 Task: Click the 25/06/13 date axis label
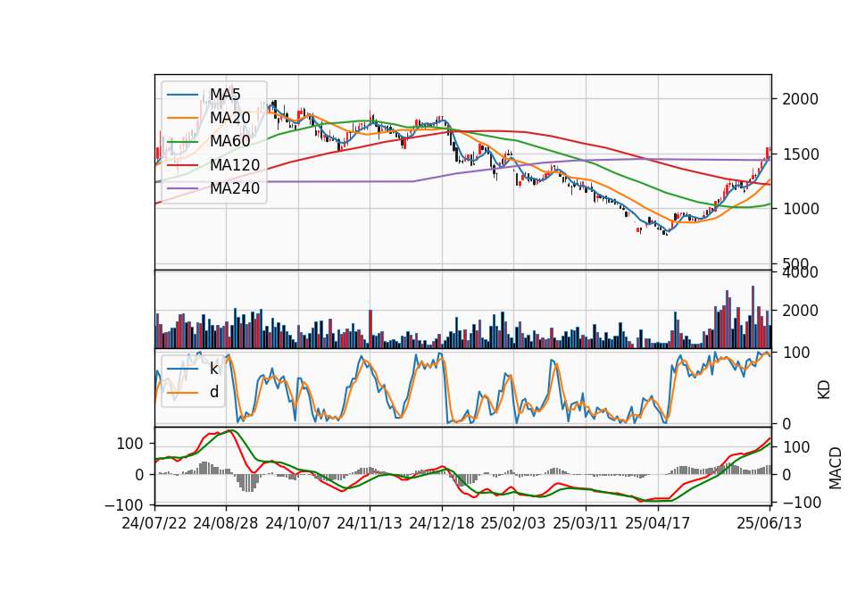[769, 523]
